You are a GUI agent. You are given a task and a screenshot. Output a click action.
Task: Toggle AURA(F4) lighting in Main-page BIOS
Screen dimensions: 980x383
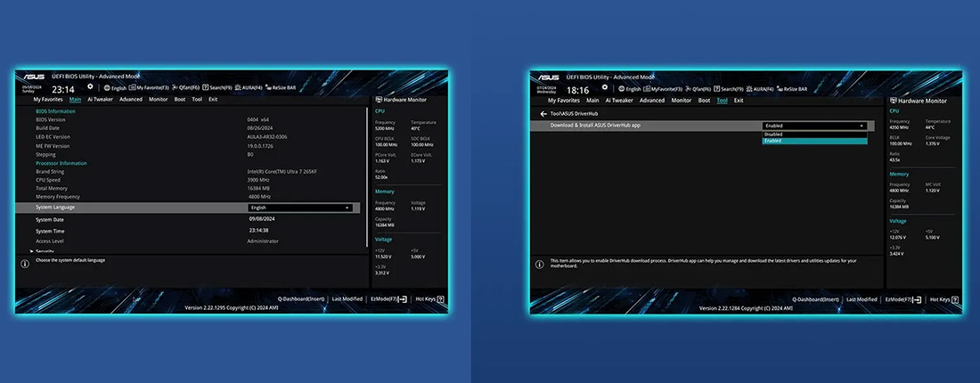coord(249,88)
